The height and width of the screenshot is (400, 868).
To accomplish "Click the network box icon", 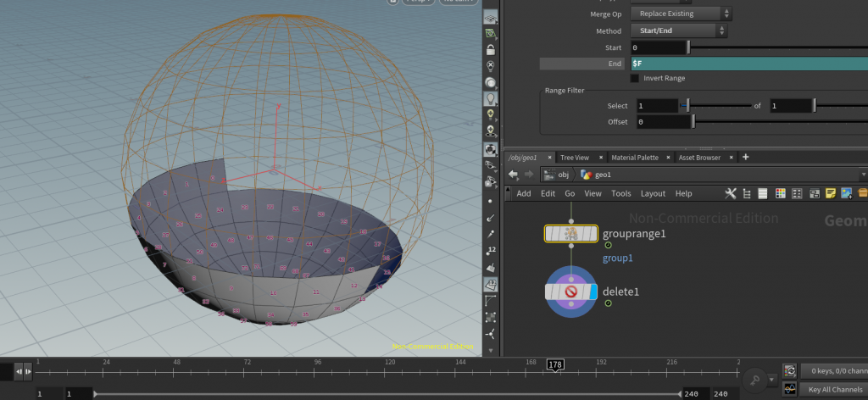I will pyautogui.click(x=815, y=193).
